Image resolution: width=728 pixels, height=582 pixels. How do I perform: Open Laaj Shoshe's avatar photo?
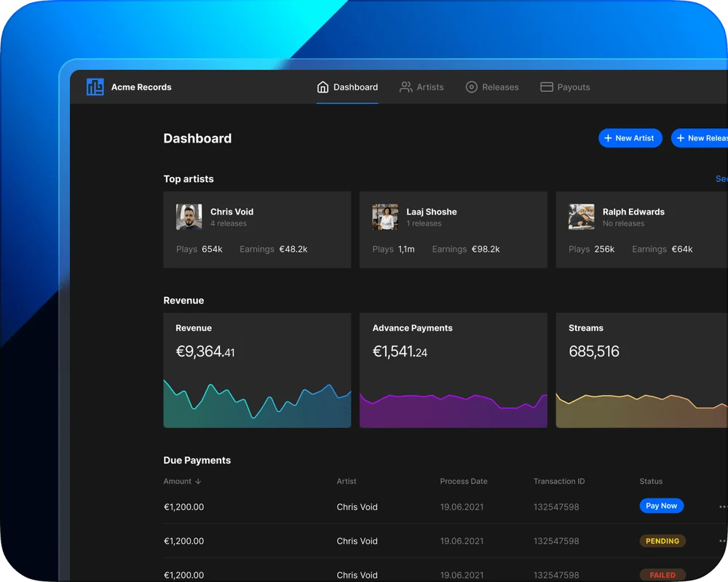(x=385, y=217)
